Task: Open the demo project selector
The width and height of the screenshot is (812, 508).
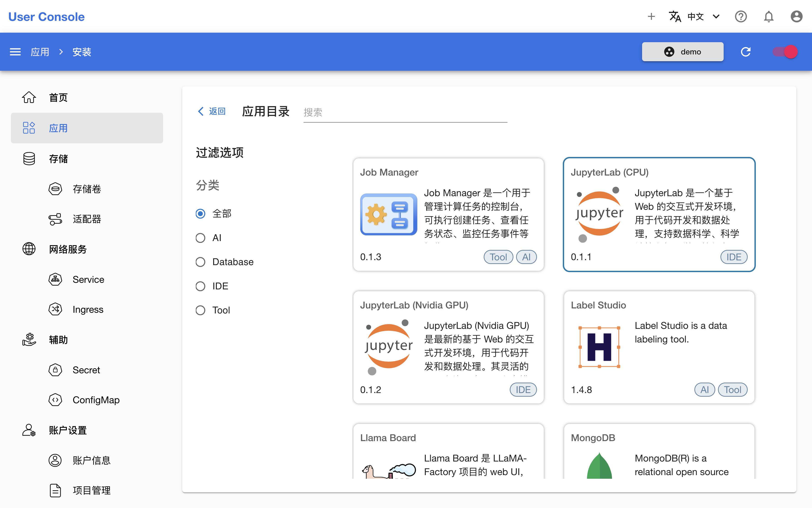Action: pos(682,52)
